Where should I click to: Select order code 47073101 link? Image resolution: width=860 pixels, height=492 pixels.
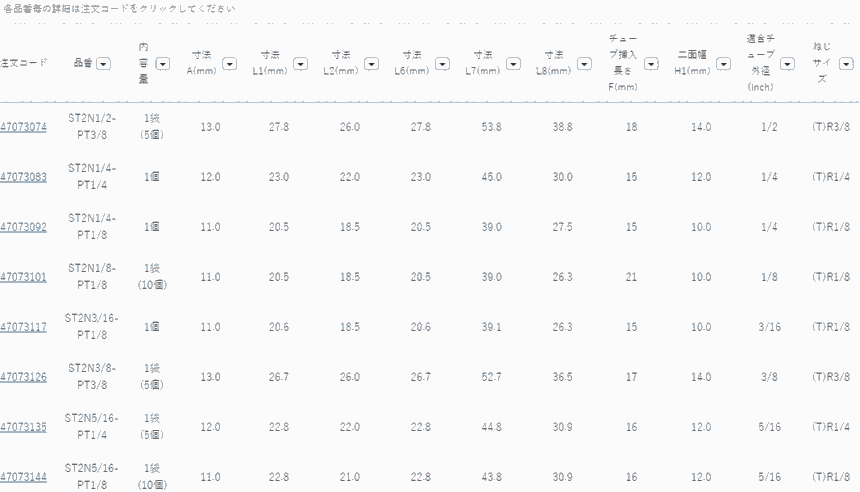23,277
